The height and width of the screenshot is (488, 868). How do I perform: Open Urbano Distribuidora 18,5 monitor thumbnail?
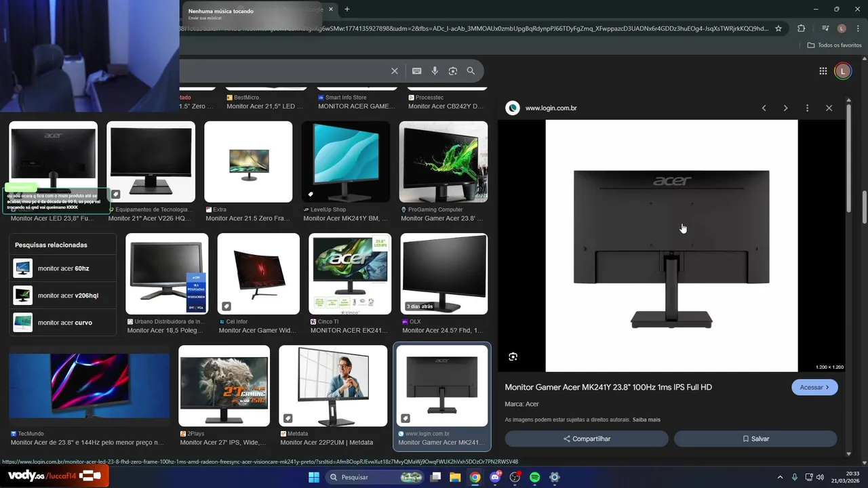pyautogui.click(x=167, y=274)
